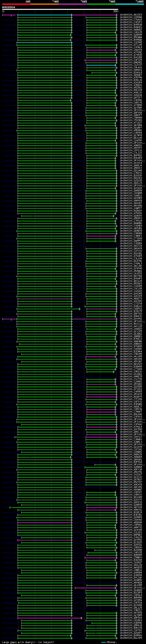Click the label UniRef100_C1AZH0
This screenshot has height=644, width=146.
pyautogui.click(x=131, y=140)
